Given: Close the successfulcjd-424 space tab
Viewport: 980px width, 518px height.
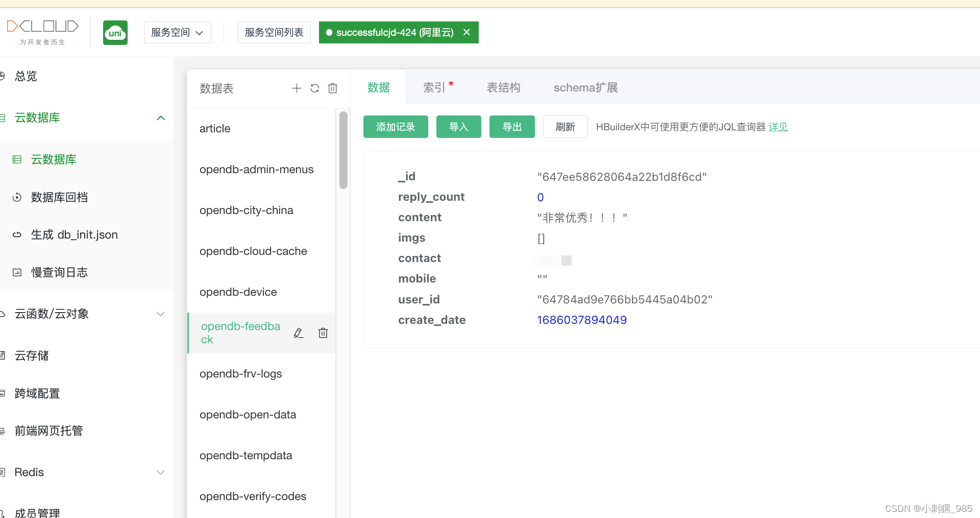Looking at the screenshot, I should coord(467,32).
